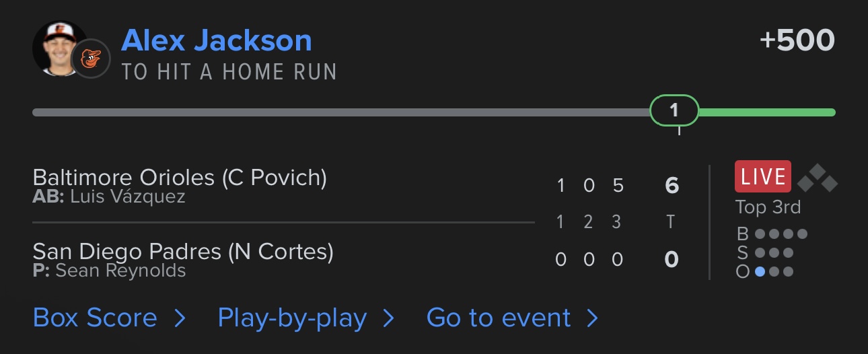Click the chevron after Go to event
Screen dimensions: 868x354
[592, 318]
